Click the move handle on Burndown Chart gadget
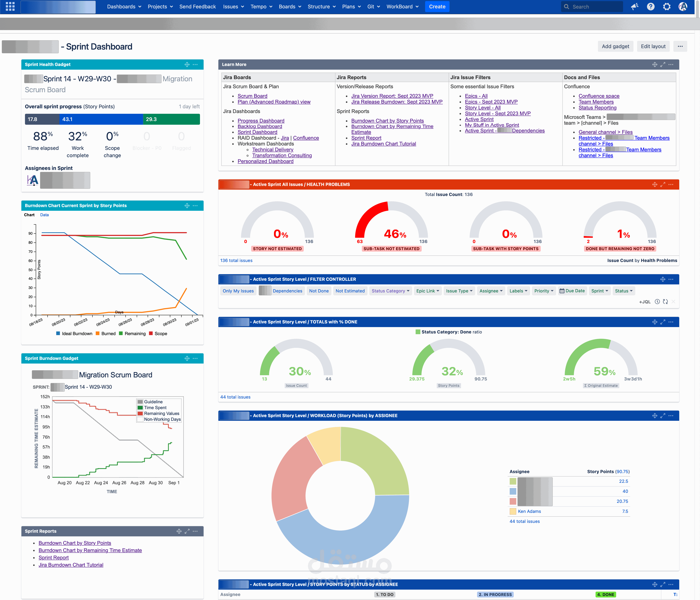This screenshot has height=600, width=700. click(187, 206)
